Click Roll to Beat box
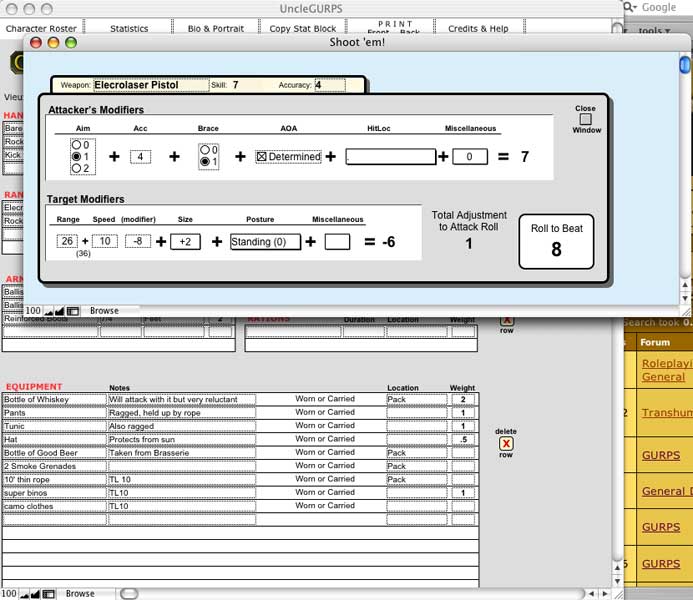 pos(556,242)
